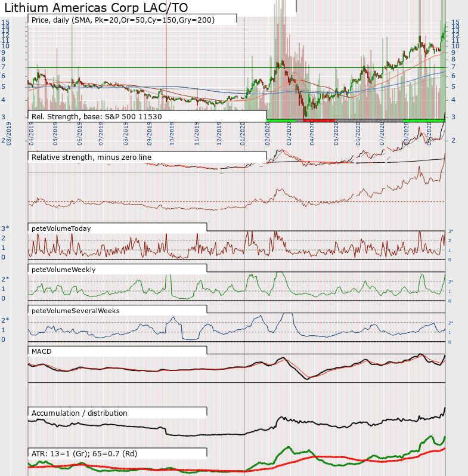
Task: Click price label "10" on the right axis
Action: click(455, 46)
